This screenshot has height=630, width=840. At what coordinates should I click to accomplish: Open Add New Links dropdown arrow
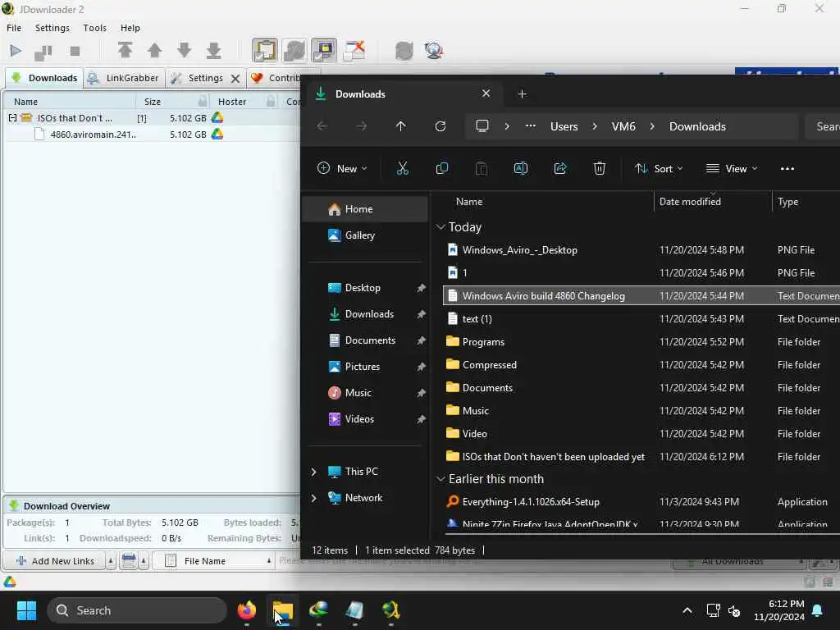click(x=111, y=561)
